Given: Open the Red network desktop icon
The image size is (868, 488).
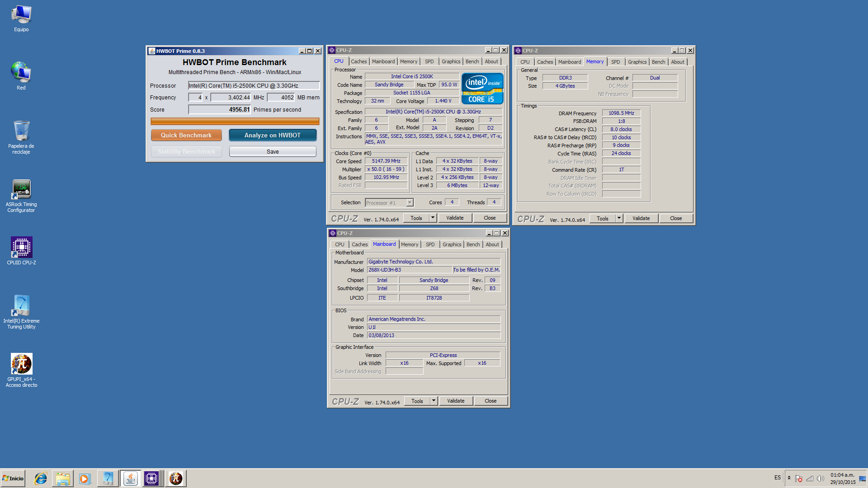Looking at the screenshot, I should point(21,76).
